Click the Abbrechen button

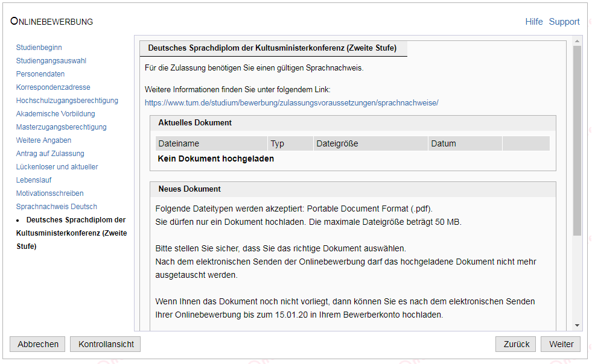(38, 344)
